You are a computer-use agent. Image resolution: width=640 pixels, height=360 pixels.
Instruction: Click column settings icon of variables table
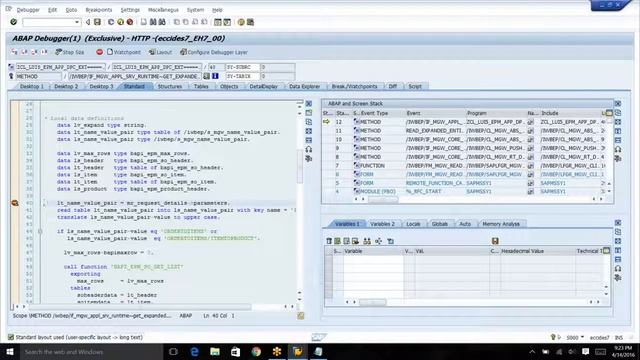point(607,251)
